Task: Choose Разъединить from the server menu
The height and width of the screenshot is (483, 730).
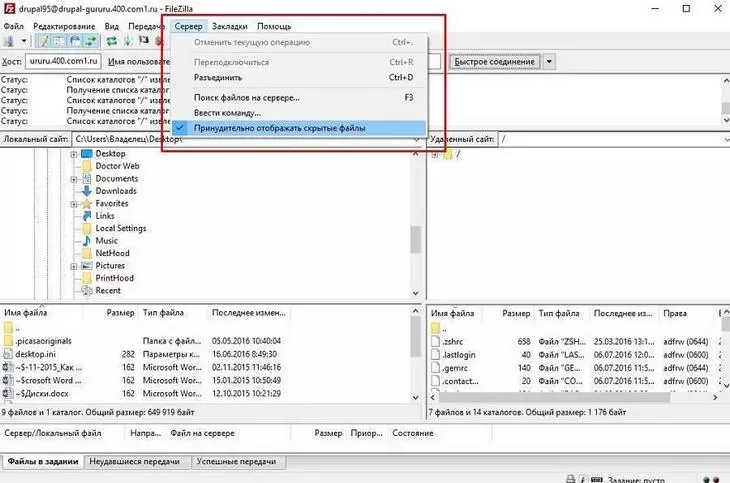Action: point(217,77)
